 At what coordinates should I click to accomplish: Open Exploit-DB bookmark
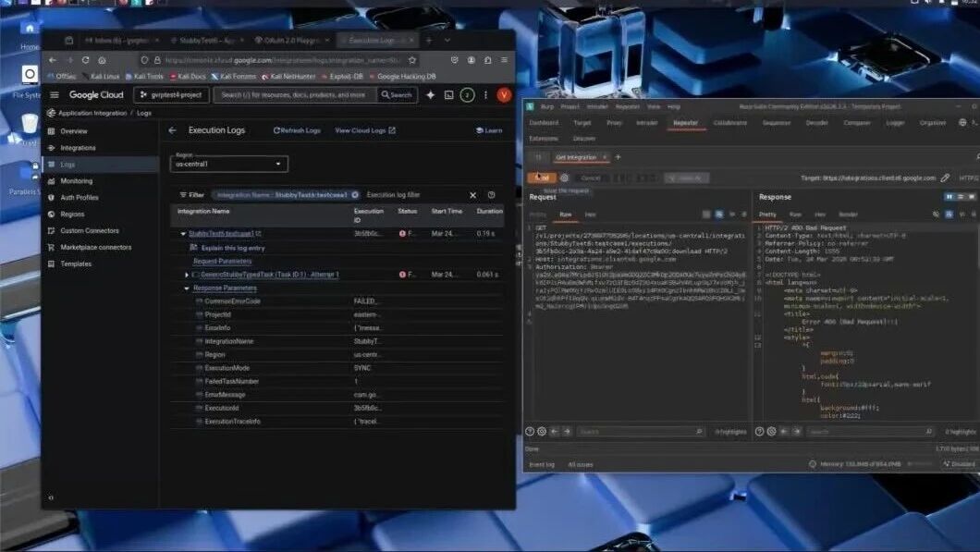[343, 76]
